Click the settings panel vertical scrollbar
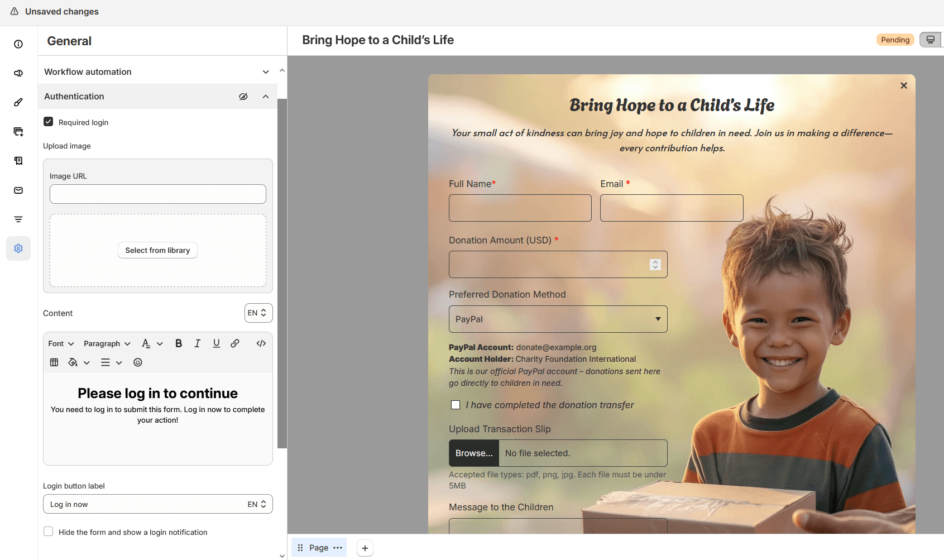The image size is (944, 560). (x=282, y=274)
